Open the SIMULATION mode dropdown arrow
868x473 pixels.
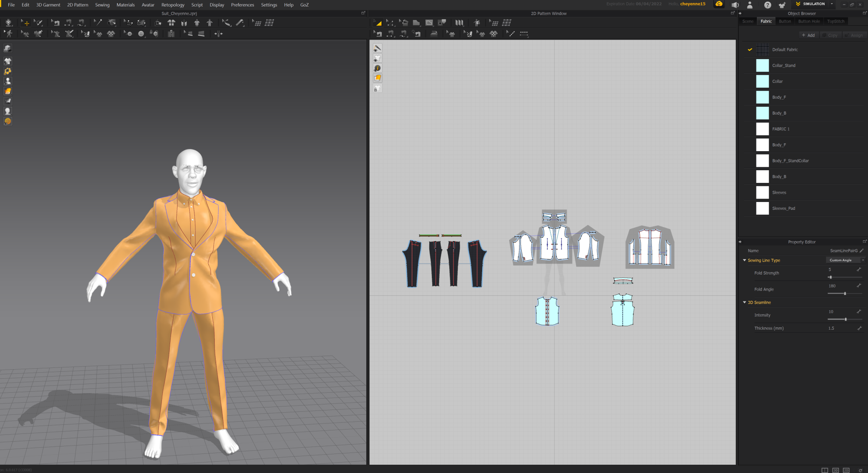pyautogui.click(x=832, y=4)
